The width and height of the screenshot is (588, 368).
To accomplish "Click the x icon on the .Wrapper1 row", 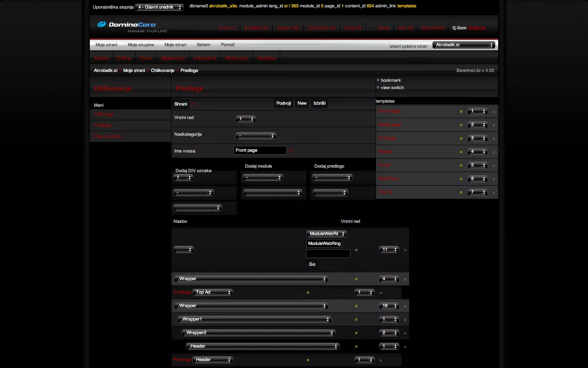I will (x=405, y=320).
